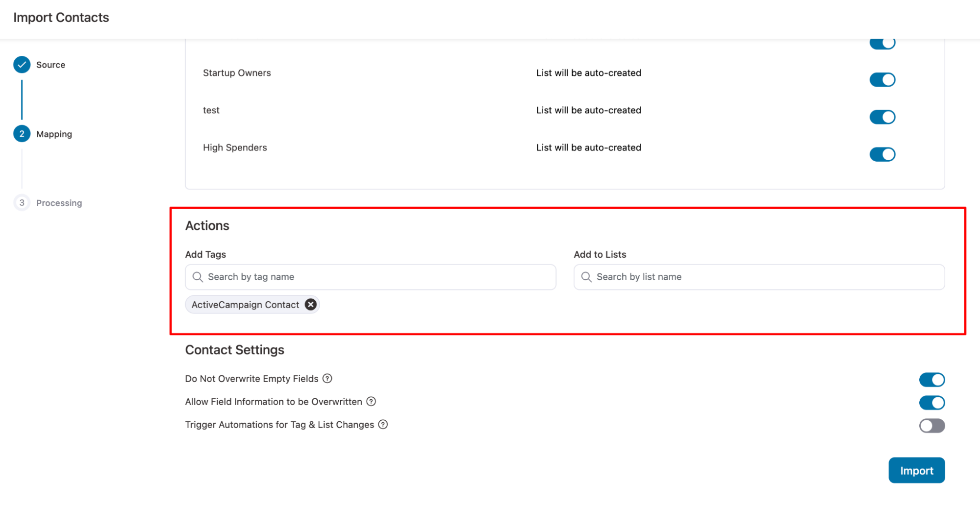Click help icon next to Trigger Automations
Viewport: 980px width, 508px height.
point(383,425)
